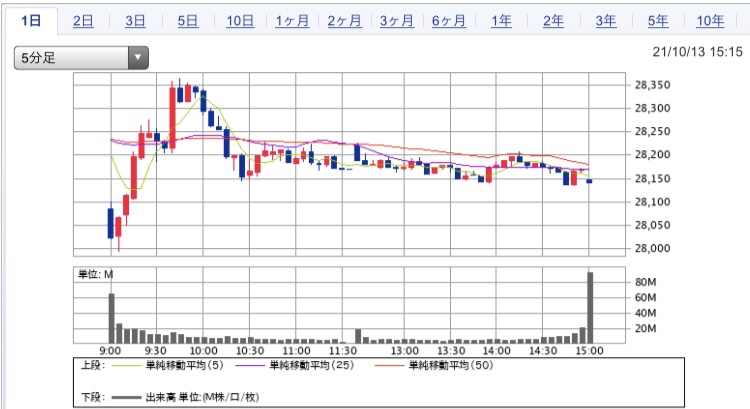Screen dimensions: 750x409
Task: Select the 2年 chart range
Action: pyautogui.click(x=553, y=21)
